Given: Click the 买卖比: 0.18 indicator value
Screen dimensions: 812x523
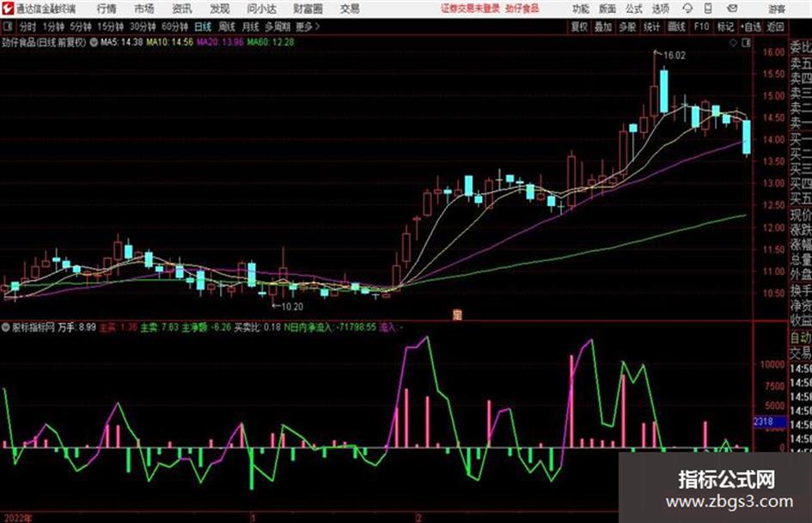Looking at the screenshot, I should coord(258,327).
